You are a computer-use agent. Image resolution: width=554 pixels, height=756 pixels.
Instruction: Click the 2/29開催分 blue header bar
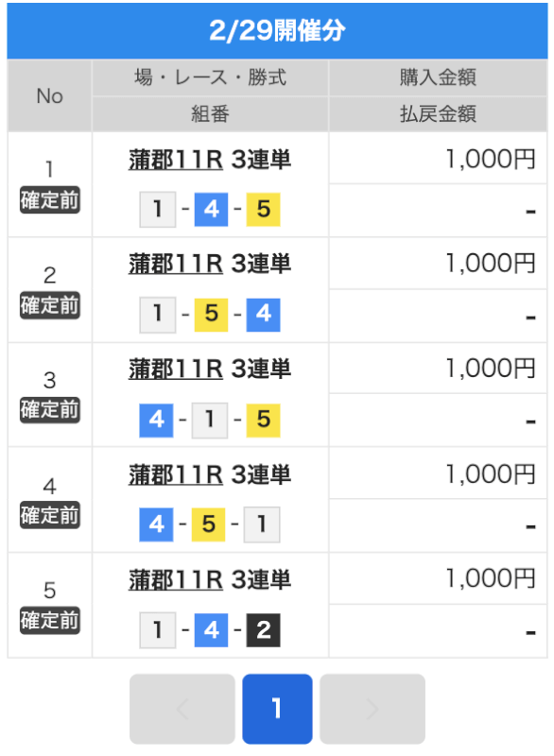pos(277,31)
